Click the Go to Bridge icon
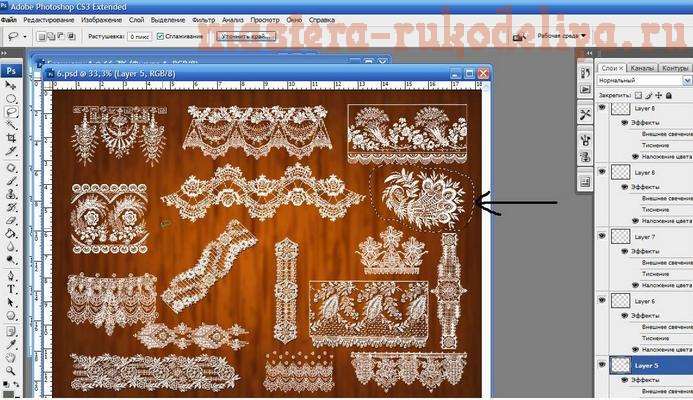693x400 pixels. tap(519, 37)
